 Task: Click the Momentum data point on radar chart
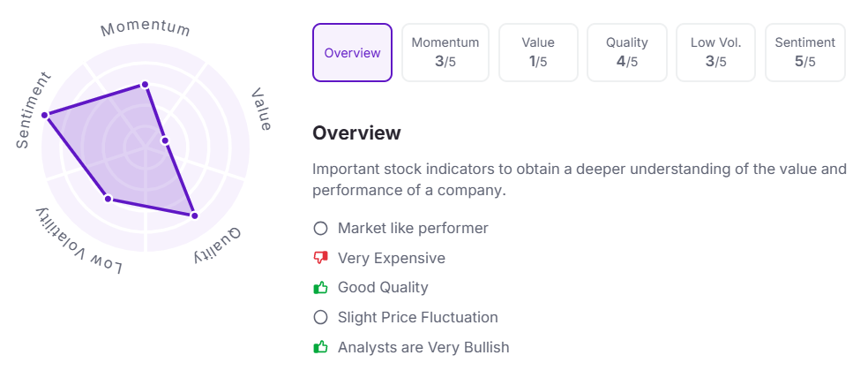coord(146,85)
